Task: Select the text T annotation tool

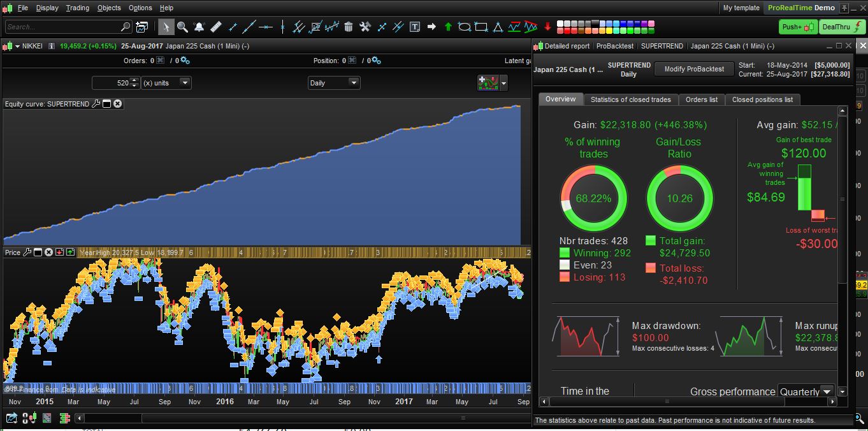Action: tap(415, 27)
